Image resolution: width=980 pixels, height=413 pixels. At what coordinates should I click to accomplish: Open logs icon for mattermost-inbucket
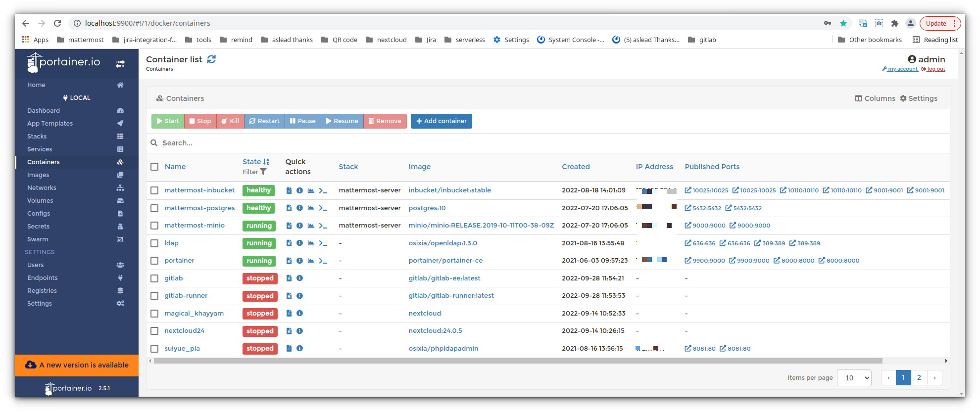289,190
